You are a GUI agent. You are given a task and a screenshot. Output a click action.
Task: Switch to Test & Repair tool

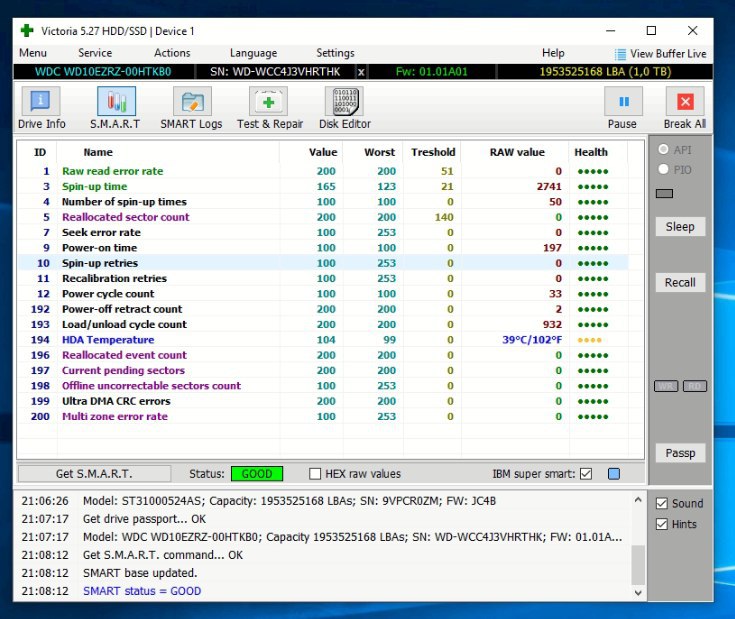(x=268, y=101)
